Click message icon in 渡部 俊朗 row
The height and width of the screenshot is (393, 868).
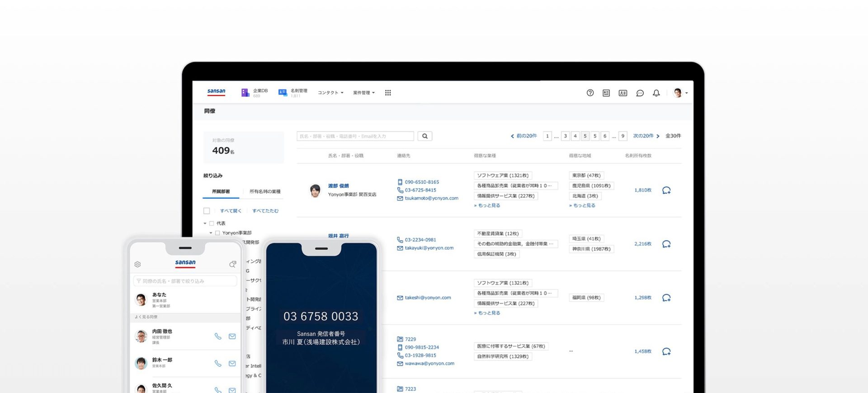tap(666, 190)
